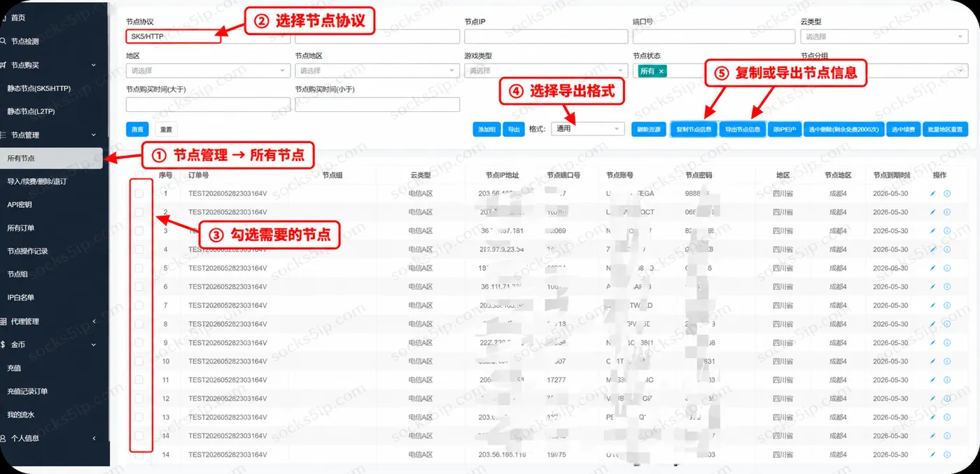Click the 刷新资源 button

pos(649,130)
